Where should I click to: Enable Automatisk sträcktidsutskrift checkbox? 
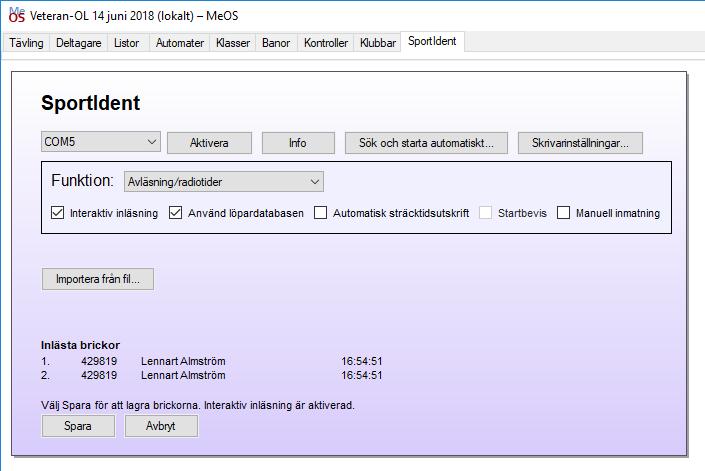pyautogui.click(x=320, y=213)
